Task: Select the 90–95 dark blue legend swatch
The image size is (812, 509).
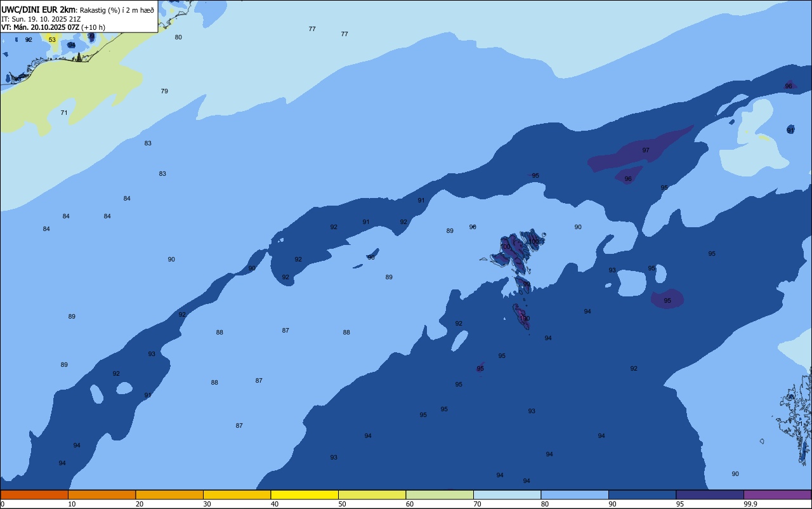Action: 642,494
